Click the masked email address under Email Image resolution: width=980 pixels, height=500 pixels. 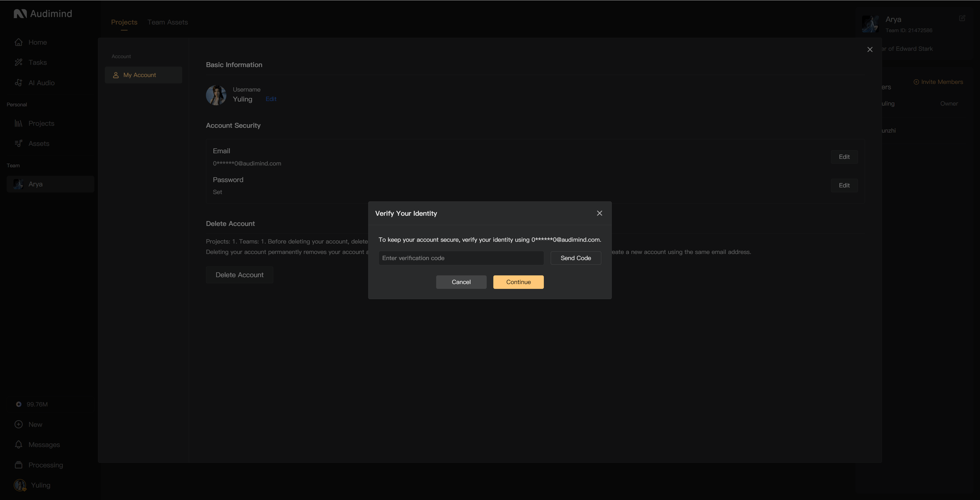[x=247, y=164]
